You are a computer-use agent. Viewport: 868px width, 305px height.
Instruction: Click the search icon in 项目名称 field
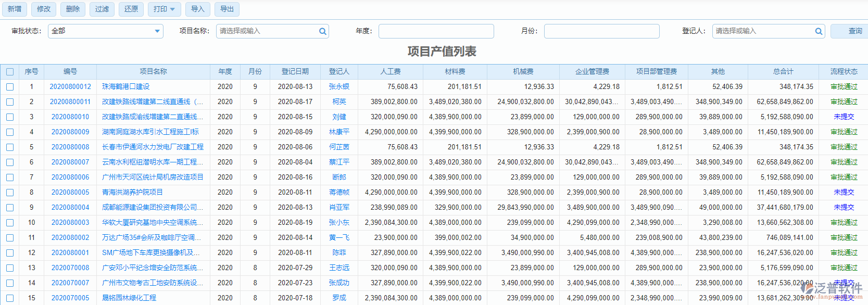point(323,31)
